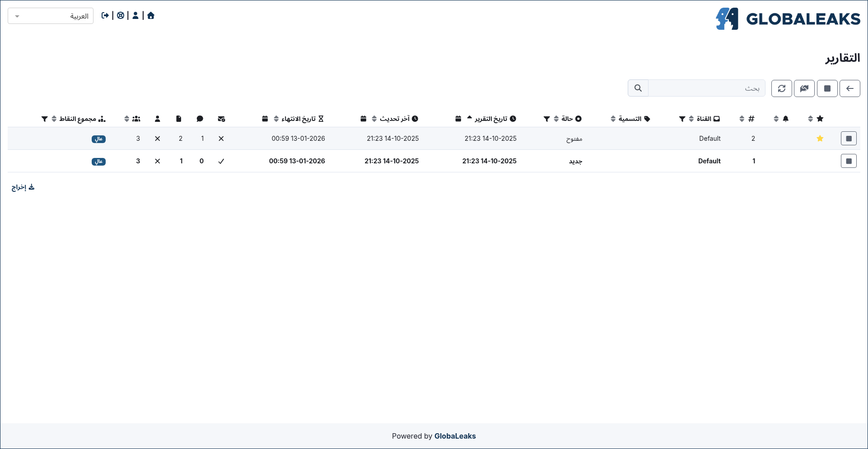
Task: Click the عالٍ score badge in the مفتوح row
Action: click(98, 139)
